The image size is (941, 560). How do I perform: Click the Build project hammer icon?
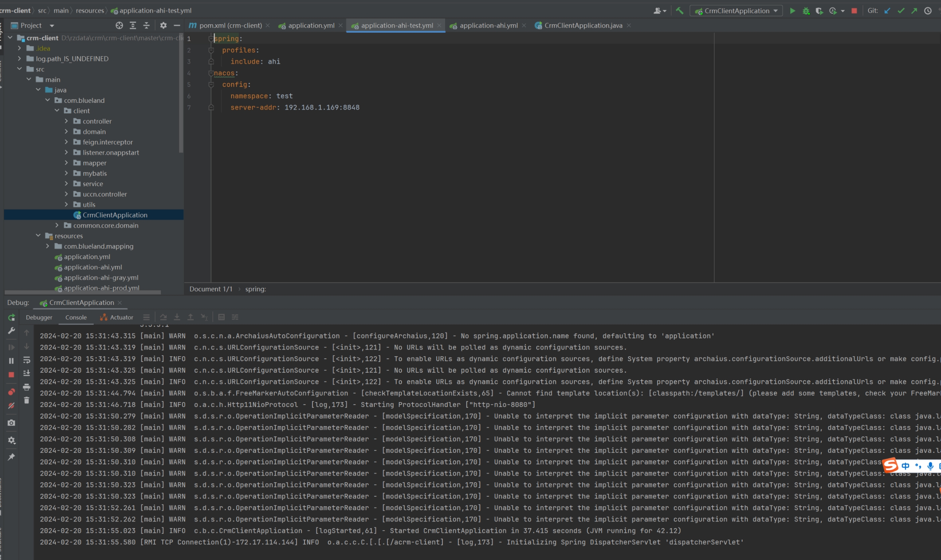pos(680,11)
